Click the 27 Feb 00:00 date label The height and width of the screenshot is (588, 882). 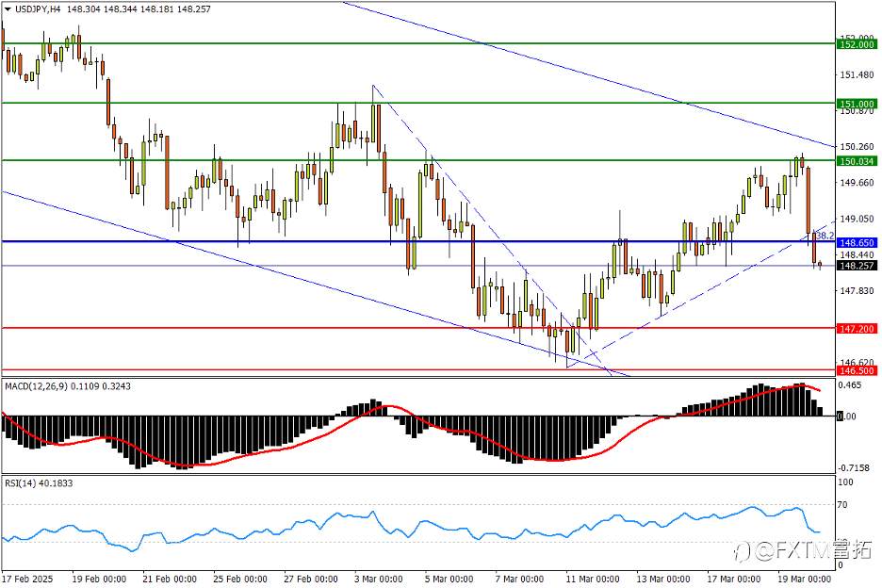[x=311, y=579]
